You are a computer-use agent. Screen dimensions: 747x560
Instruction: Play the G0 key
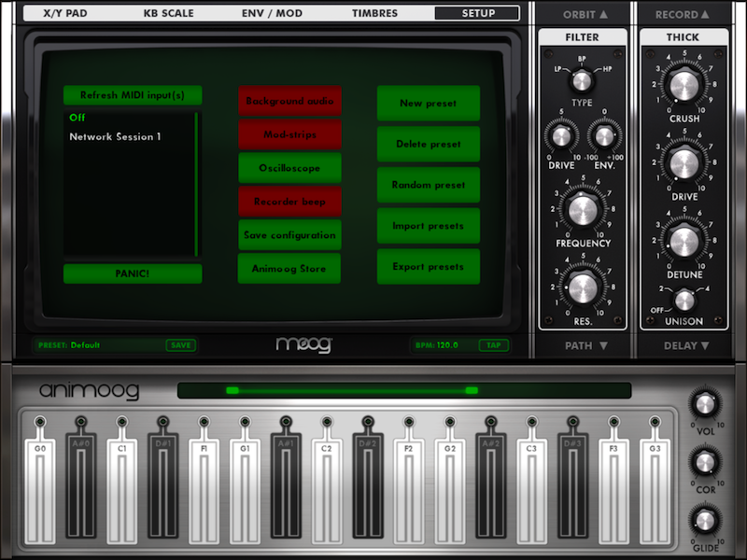[40, 492]
